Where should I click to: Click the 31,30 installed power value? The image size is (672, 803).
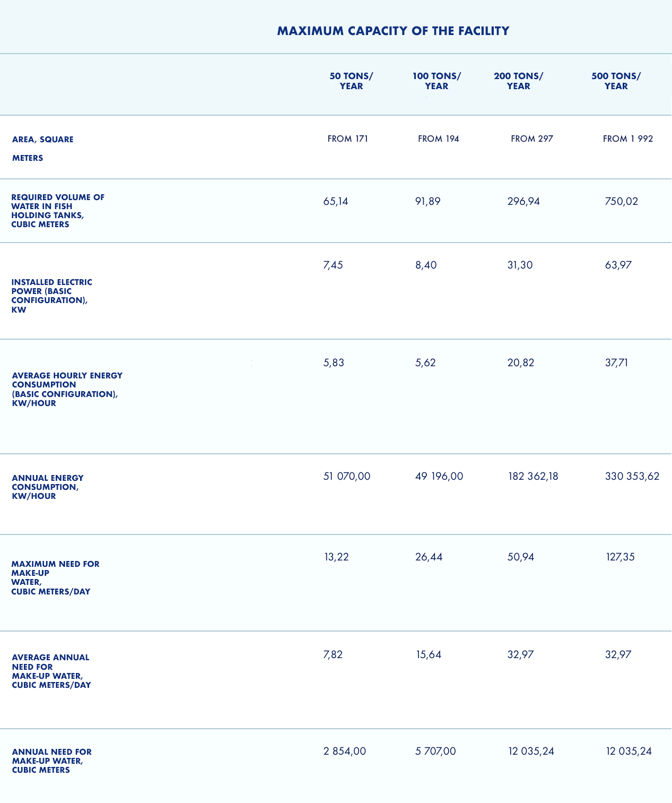[520, 265]
